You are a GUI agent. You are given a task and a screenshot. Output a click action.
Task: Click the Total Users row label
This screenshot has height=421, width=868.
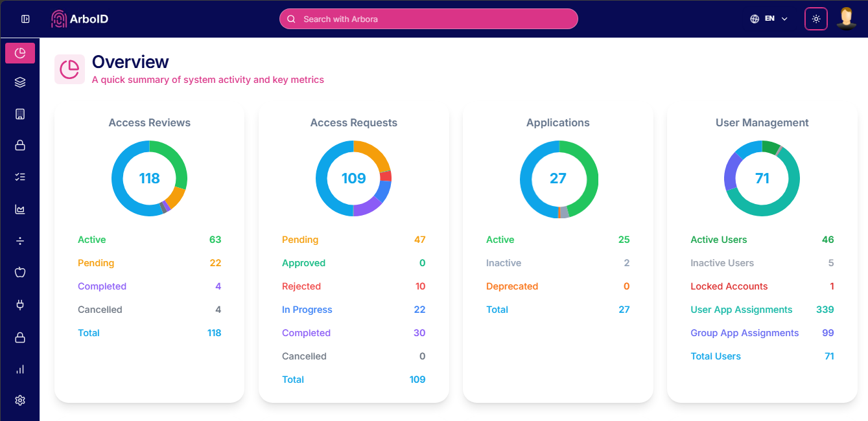coord(716,356)
